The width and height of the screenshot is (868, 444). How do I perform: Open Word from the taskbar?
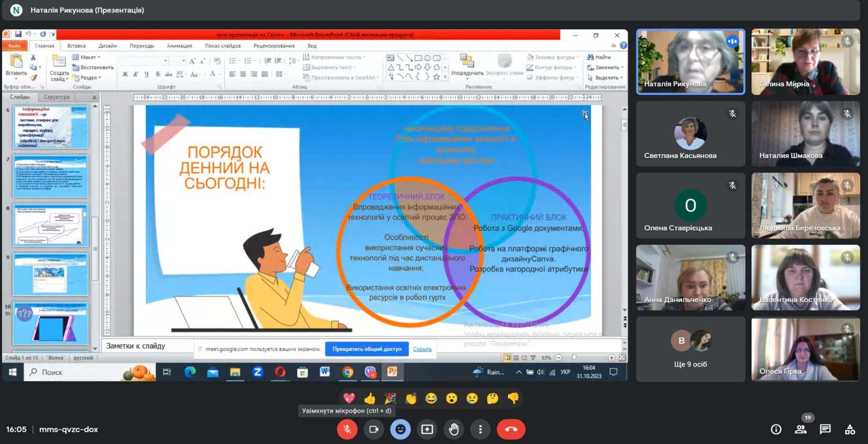coord(325,372)
